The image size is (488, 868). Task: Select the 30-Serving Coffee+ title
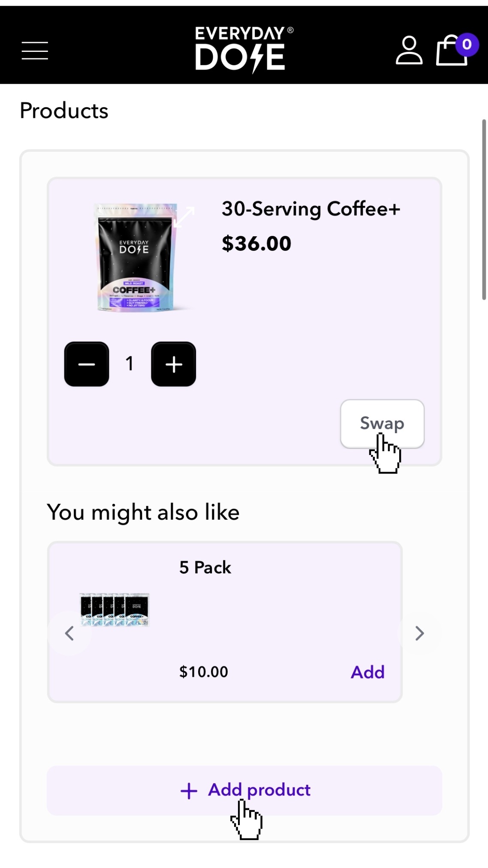pos(311,209)
